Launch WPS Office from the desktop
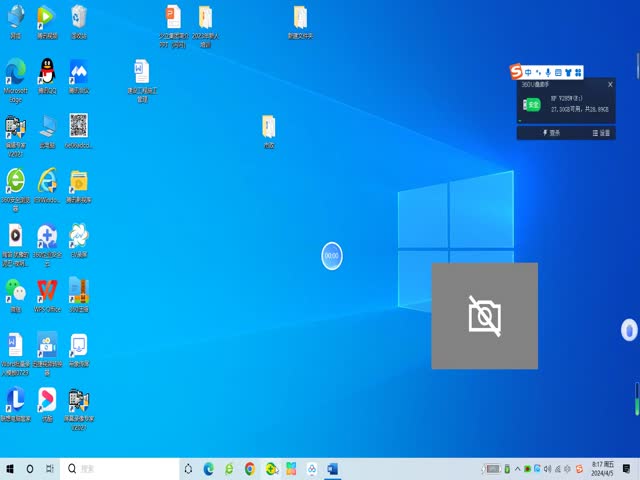Screen dimensions: 640x480 [47, 291]
